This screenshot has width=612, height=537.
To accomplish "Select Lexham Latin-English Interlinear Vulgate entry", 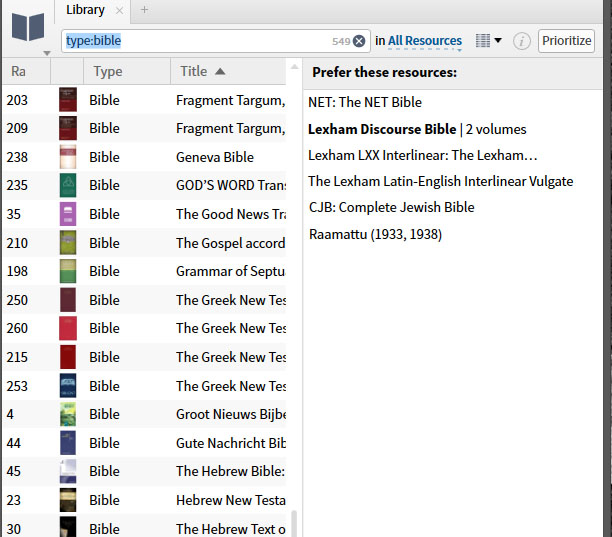I will 441,181.
